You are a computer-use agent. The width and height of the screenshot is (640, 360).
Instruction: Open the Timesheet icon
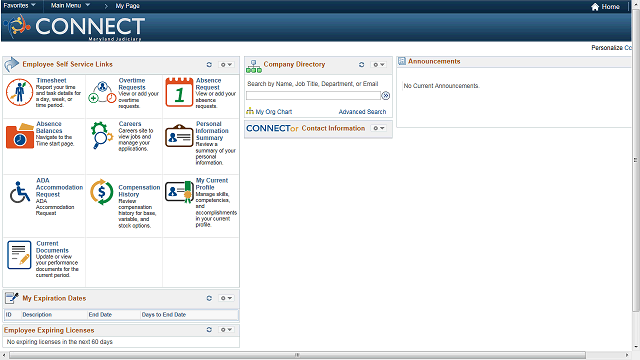[x=19, y=92]
